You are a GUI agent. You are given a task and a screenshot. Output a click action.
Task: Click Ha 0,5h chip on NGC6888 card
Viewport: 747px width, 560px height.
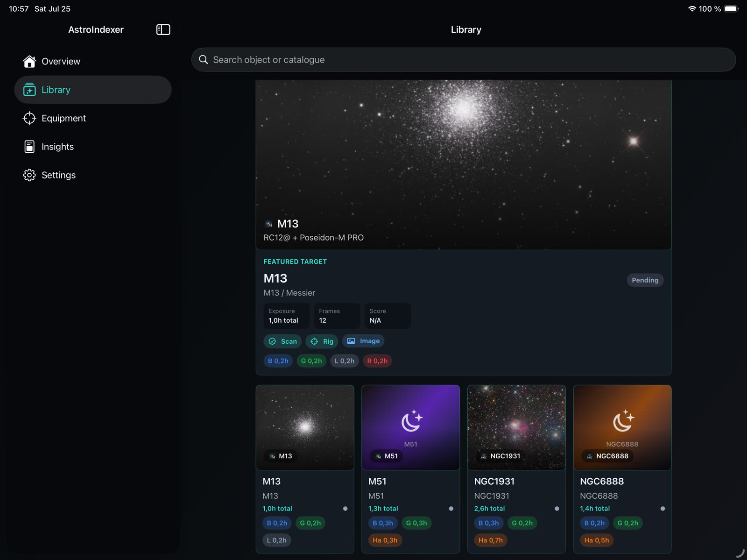point(597,540)
